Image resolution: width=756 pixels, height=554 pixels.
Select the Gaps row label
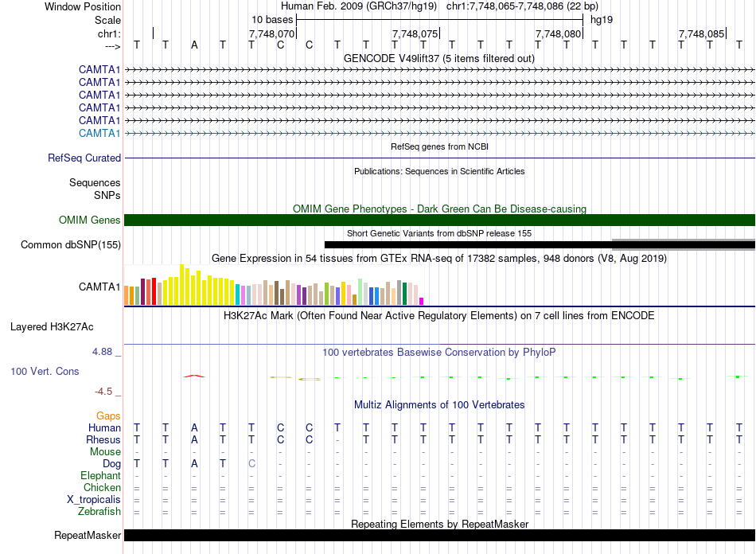pos(108,416)
